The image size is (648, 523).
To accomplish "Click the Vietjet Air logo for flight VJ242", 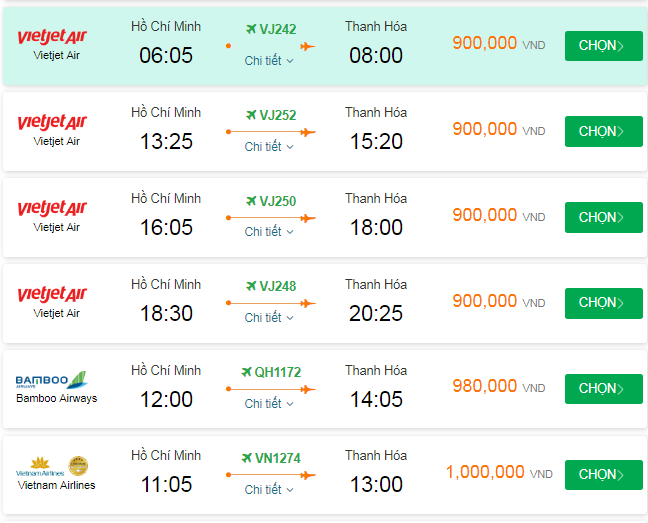I will point(52,37).
